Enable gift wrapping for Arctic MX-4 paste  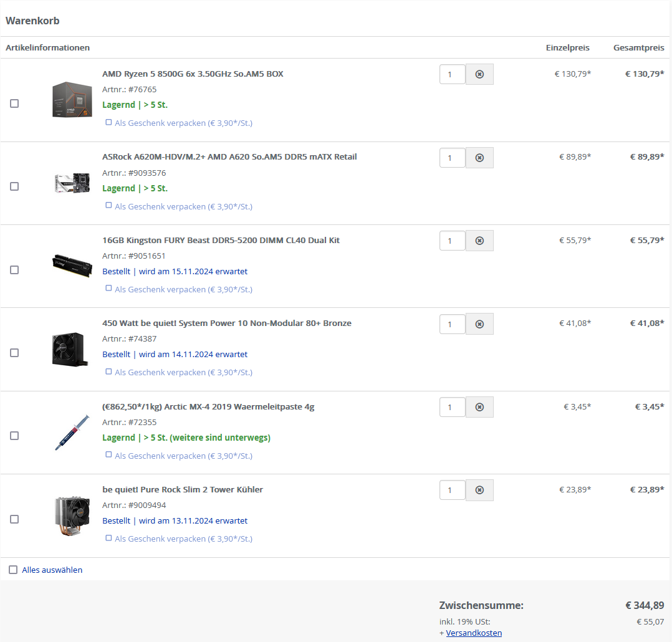109,455
